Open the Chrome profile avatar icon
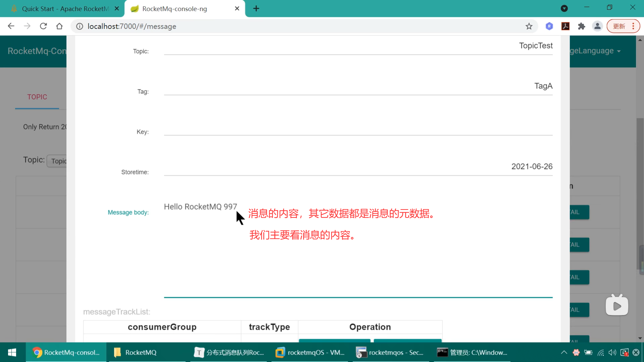Image resolution: width=644 pixels, height=362 pixels. [597, 26]
